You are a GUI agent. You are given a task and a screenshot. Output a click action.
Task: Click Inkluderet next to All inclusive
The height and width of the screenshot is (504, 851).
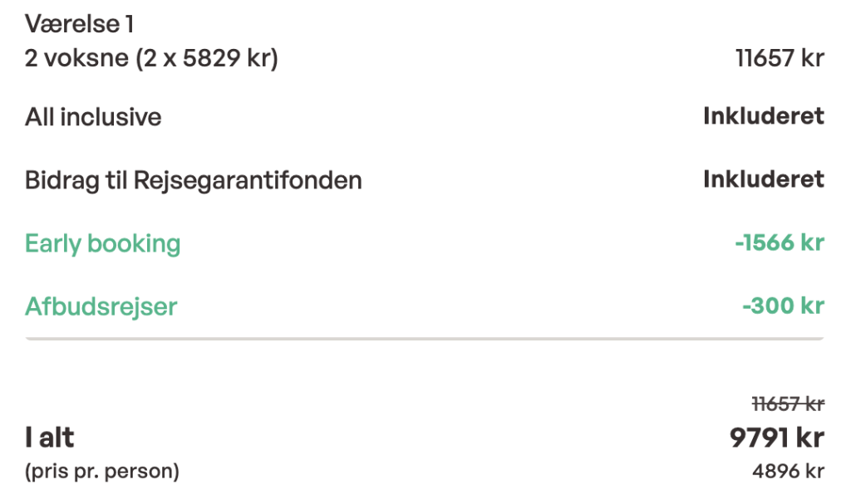tap(764, 116)
